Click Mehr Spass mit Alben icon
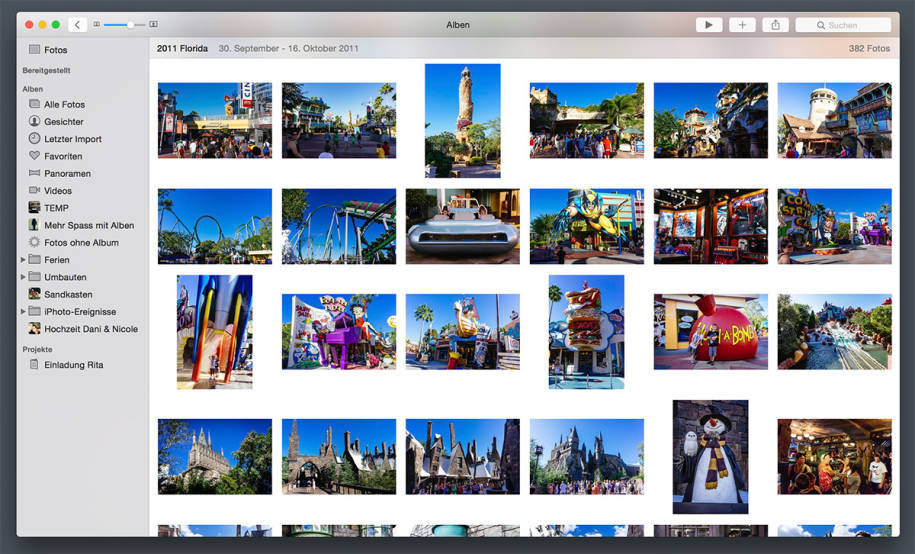 [x=34, y=225]
